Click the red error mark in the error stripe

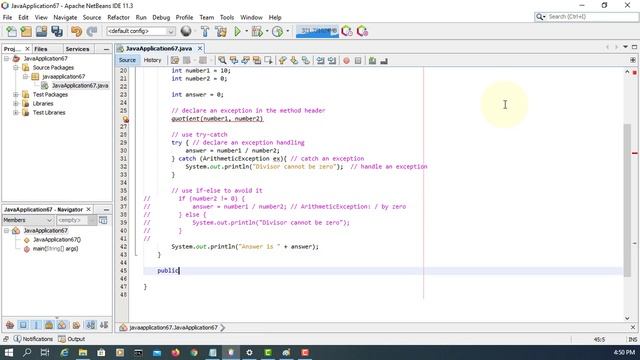[635, 153]
